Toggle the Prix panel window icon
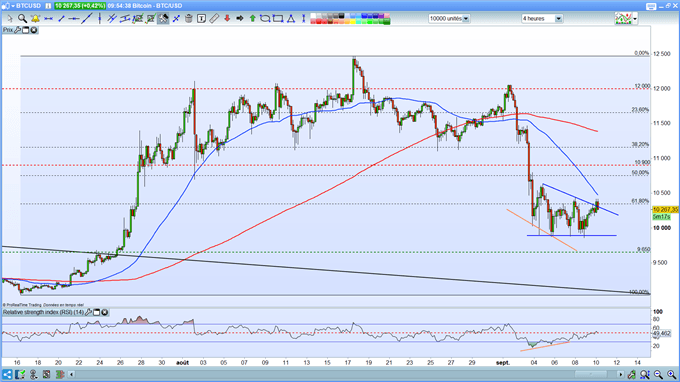 coord(26,30)
